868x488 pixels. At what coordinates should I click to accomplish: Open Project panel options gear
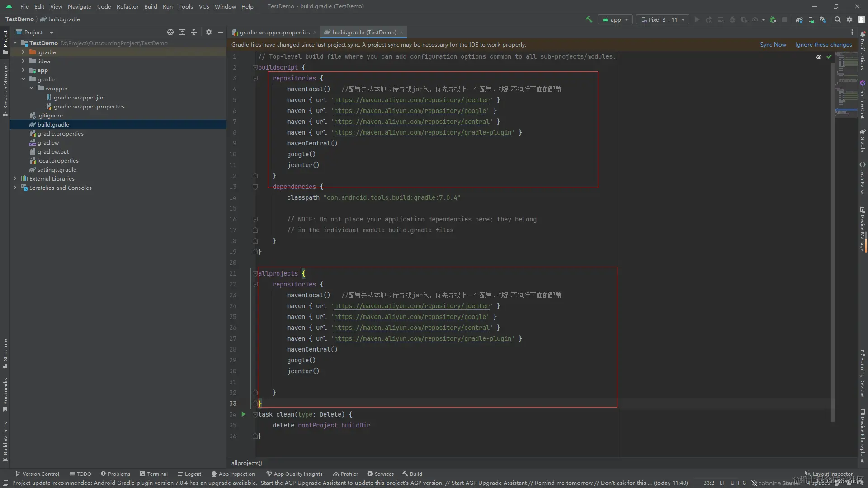click(208, 32)
